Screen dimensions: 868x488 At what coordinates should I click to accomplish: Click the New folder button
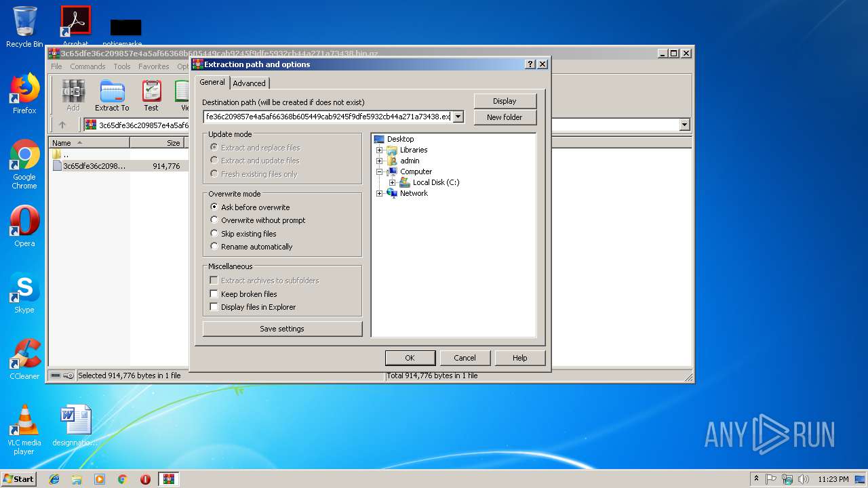point(505,117)
